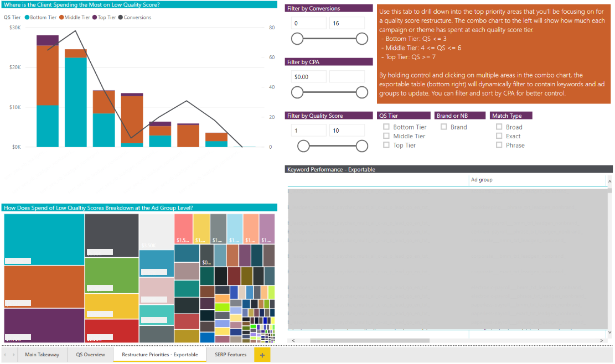The width and height of the screenshot is (615, 364).
Task: Switch to the SERP Features tab
Action: 230,355
